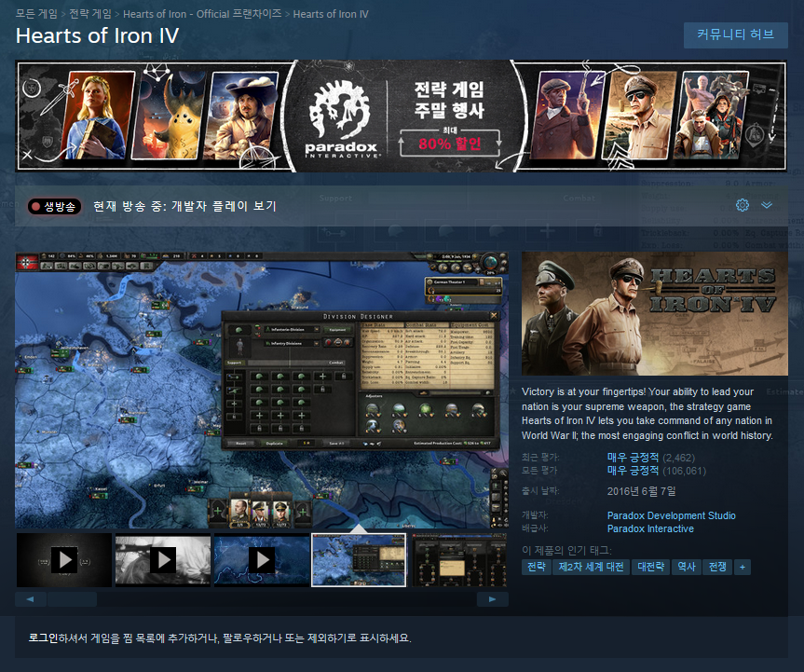The width and height of the screenshot is (804, 672).
Task: Go to 전략 게임 breadcrumb
Action: tap(90, 14)
